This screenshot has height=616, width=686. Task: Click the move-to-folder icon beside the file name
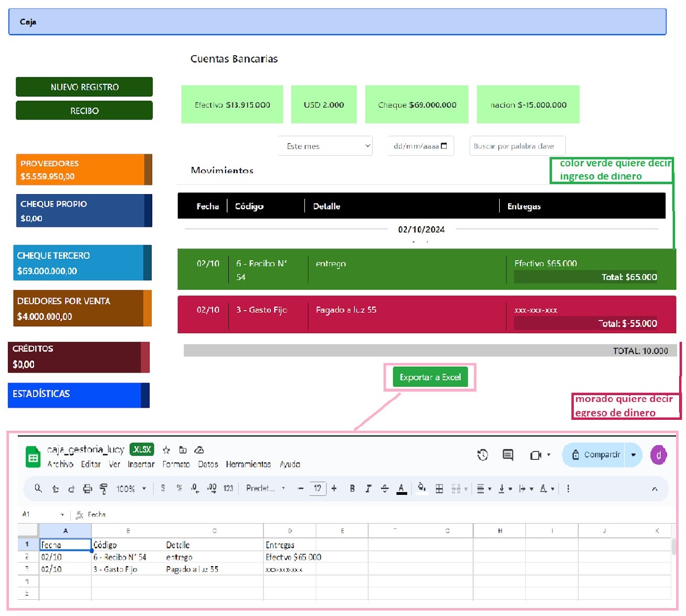pyautogui.click(x=183, y=450)
